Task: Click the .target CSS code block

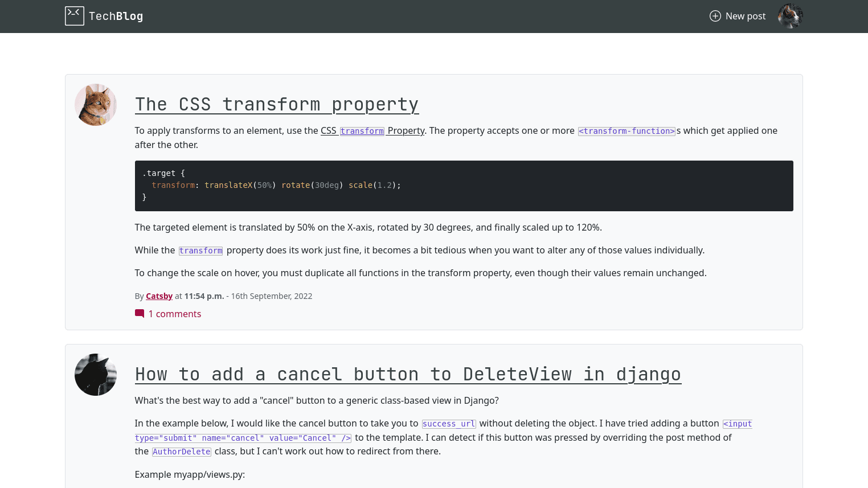Action: pyautogui.click(x=464, y=186)
